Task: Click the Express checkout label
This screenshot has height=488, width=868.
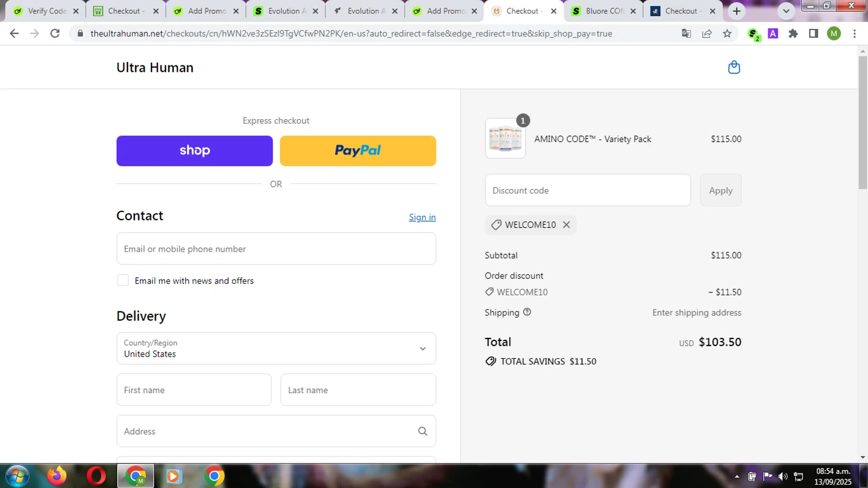Action: [276, 120]
